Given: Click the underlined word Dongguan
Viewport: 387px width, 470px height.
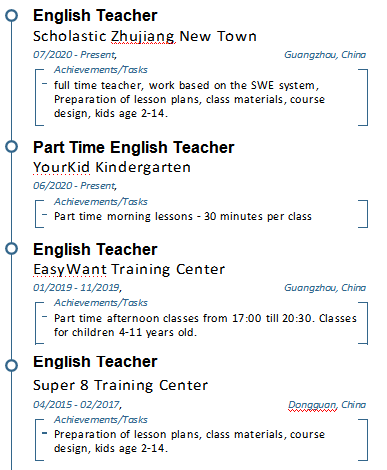Looking at the screenshot, I should 312,405.
